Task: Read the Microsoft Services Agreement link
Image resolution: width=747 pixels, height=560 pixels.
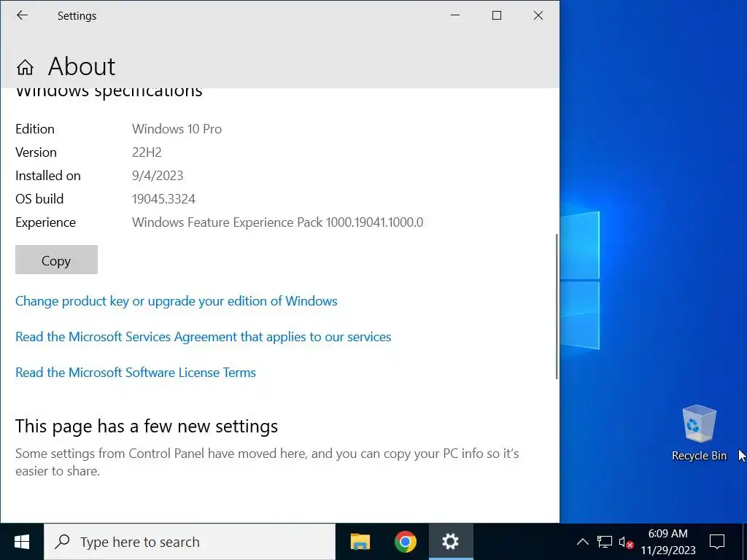Action: coord(203,337)
